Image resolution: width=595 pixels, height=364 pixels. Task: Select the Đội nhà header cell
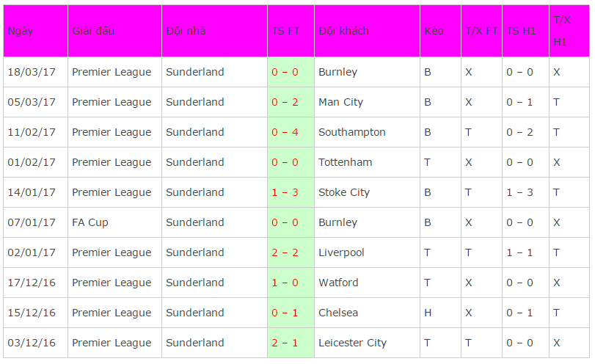click(x=214, y=31)
